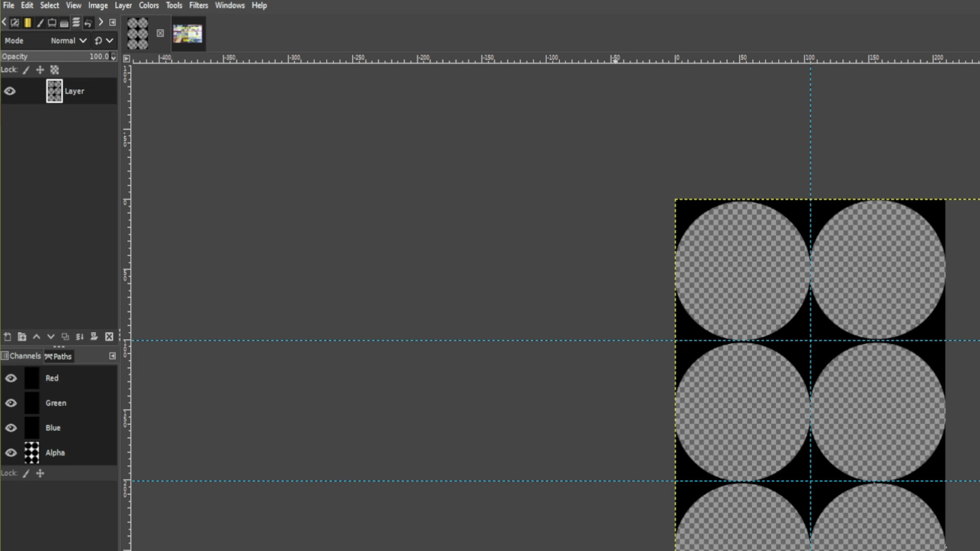Viewport: 980px width, 551px height.
Task: Switch to the Brushes dock tab
Action: (x=40, y=22)
